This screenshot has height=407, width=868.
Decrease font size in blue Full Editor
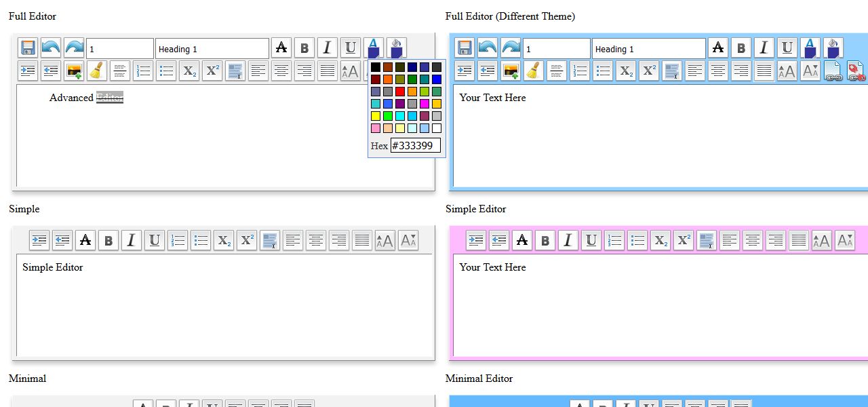tap(810, 71)
